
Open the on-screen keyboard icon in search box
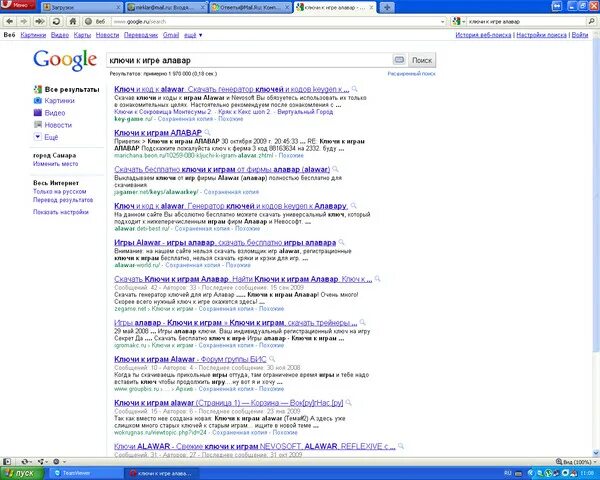coord(399,60)
